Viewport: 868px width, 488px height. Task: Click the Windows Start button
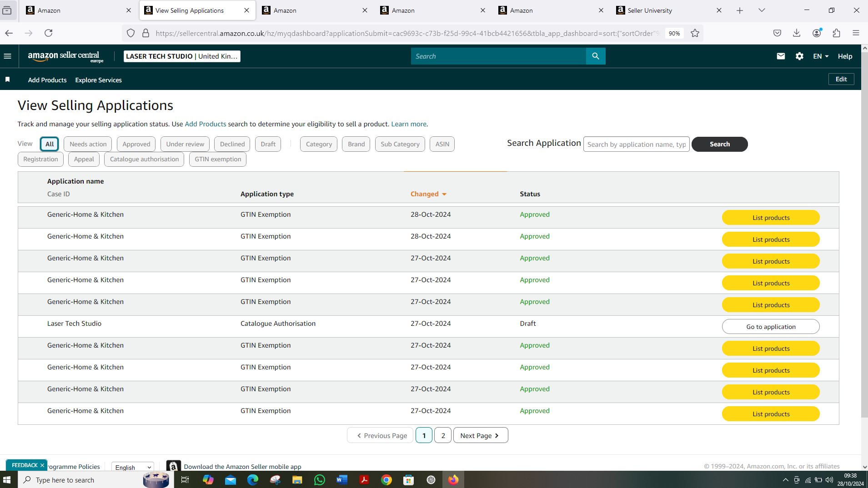pos(7,480)
